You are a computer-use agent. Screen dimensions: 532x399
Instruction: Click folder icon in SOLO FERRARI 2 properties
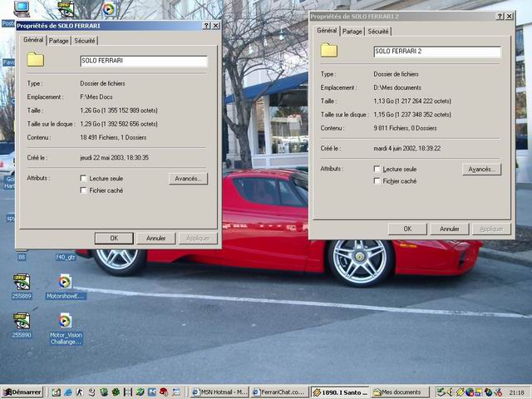329,50
